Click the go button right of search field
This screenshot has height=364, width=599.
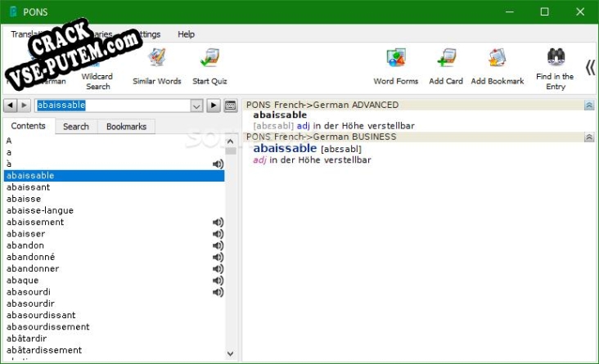(x=213, y=106)
